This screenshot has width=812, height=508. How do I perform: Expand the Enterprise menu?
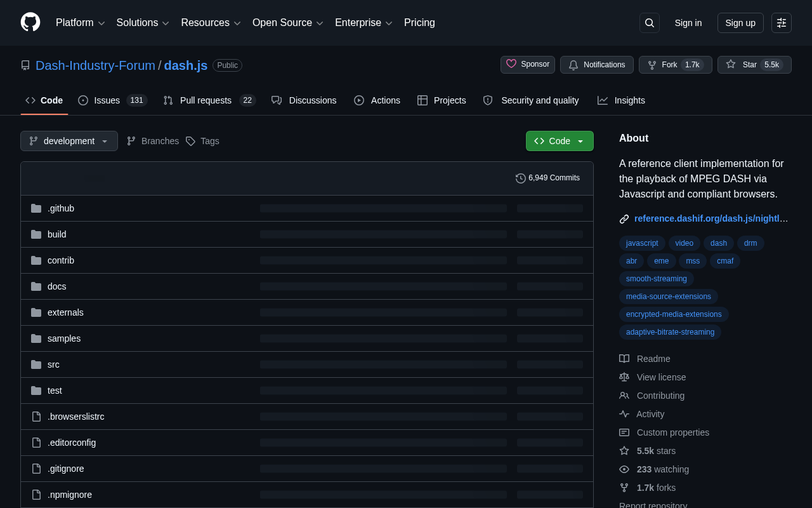click(364, 23)
